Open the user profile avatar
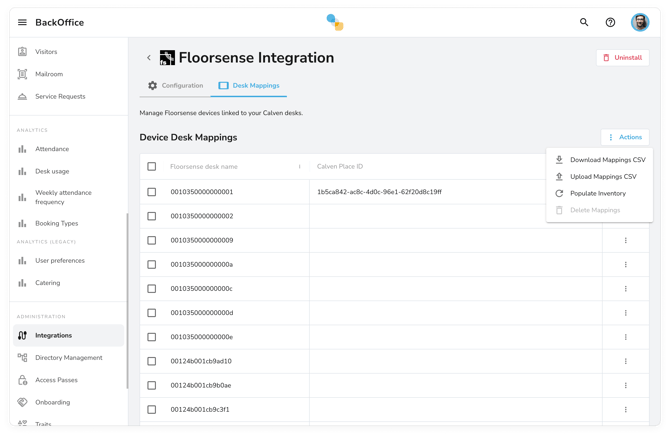The width and height of the screenshot is (670, 437). point(640,22)
